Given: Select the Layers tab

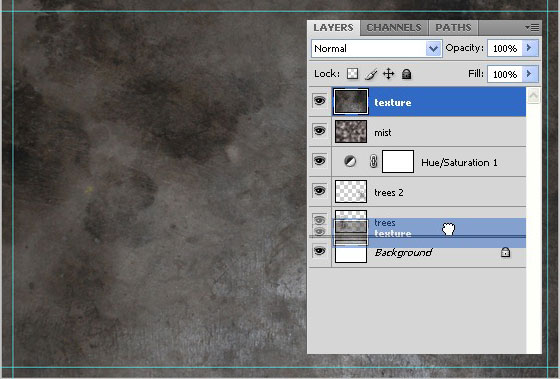Looking at the screenshot, I should [x=334, y=28].
